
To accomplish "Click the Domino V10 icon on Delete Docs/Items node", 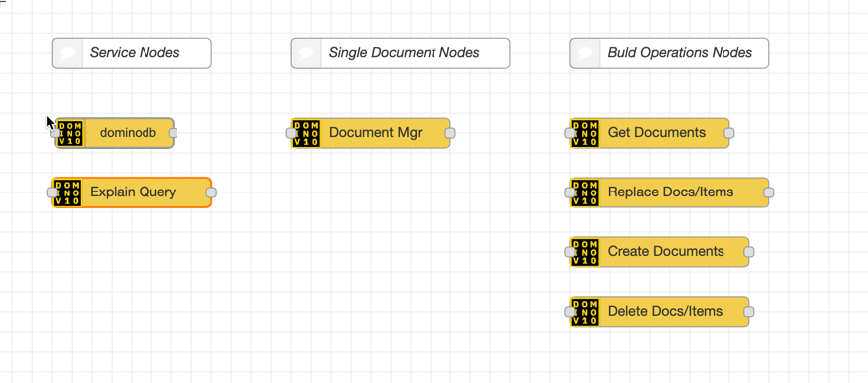I will pyautogui.click(x=586, y=312).
